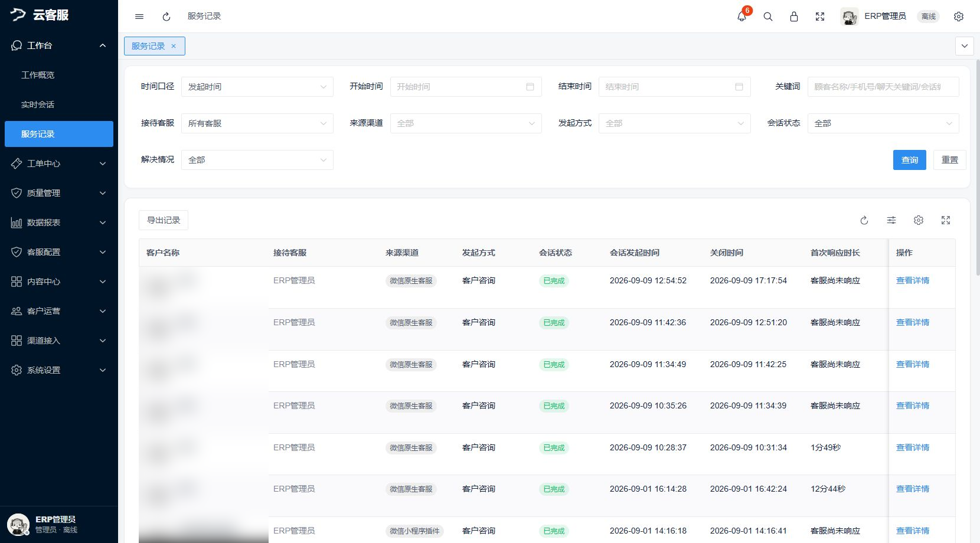Click the 云客服 logo in the sidebar
Screen dimensions: 980x543
click(x=40, y=15)
